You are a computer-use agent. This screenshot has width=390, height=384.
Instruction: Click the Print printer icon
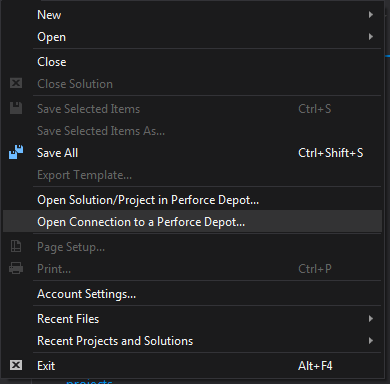point(16,268)
